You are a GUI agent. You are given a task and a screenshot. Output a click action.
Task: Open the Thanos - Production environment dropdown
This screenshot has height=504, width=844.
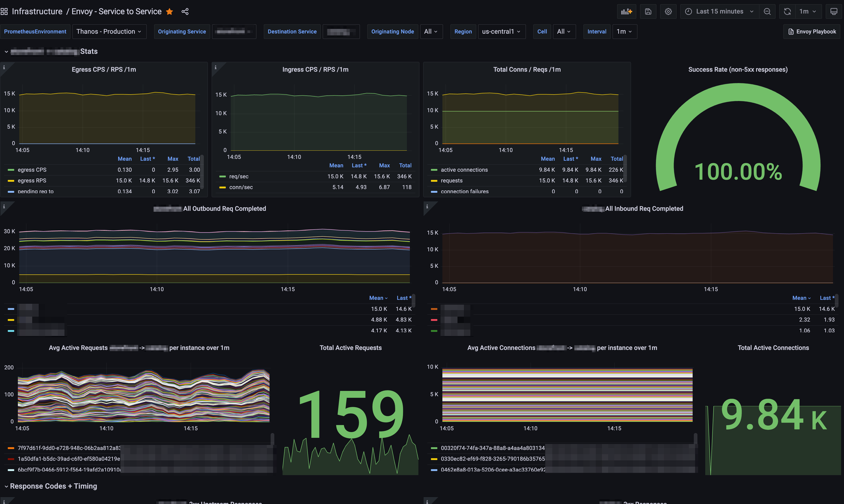tap(109, 32)
